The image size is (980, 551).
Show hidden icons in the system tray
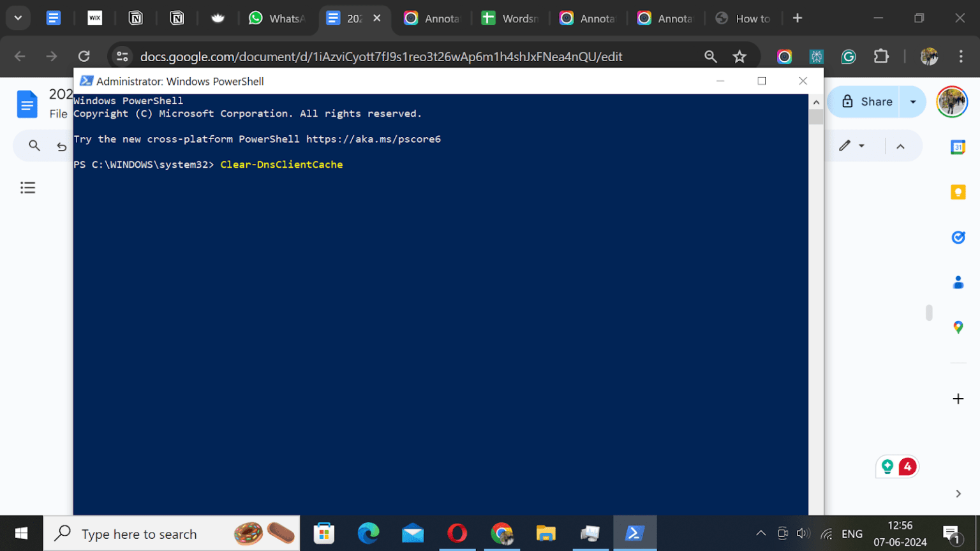coord(761,533)
